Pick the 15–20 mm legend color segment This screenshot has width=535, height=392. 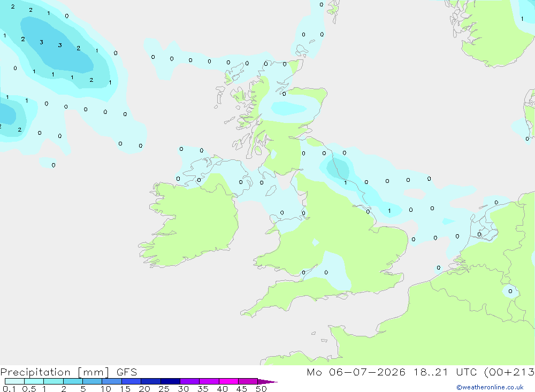pyautogui.click(x=132, y=381)
